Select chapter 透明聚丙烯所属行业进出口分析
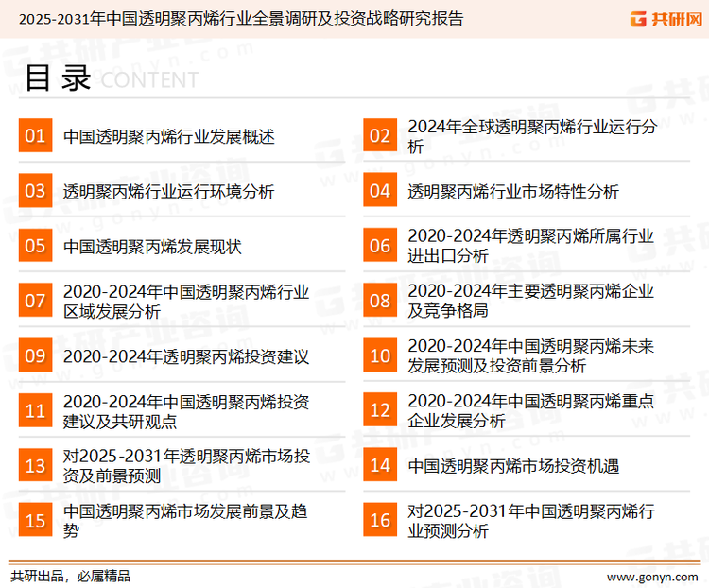The width and height of the screenshot is (709, 588). pyautogui.click(x=531, y=246)
